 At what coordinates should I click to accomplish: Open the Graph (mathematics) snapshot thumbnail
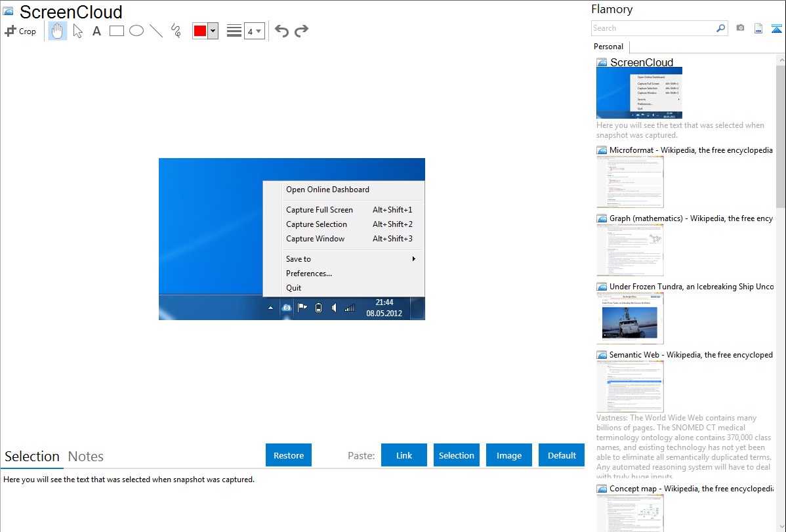tap(630, 250)
